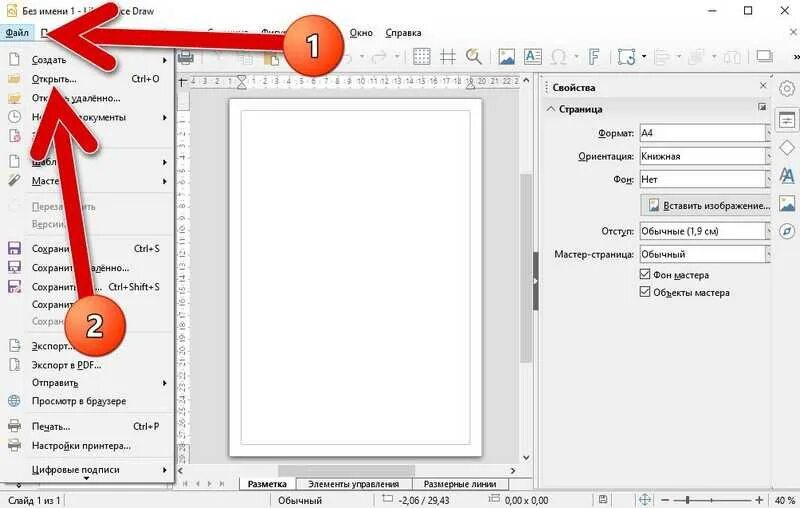Choose Просмотр в браузере menu item

(x=87, y=401)
